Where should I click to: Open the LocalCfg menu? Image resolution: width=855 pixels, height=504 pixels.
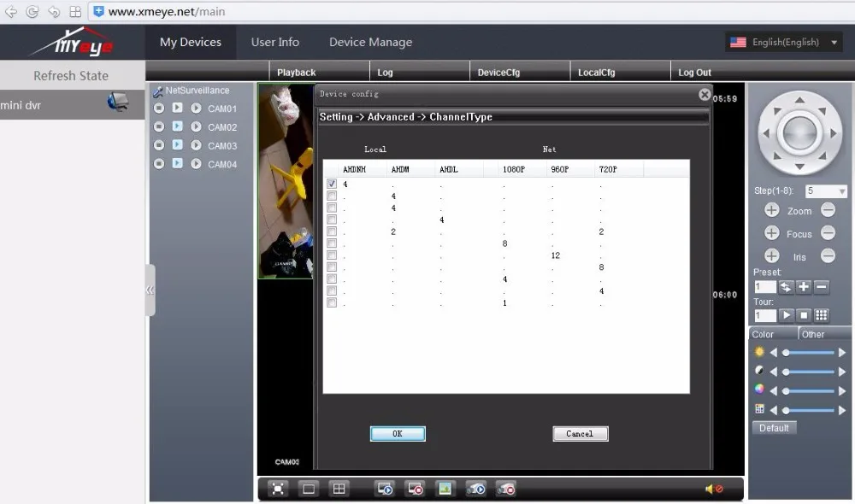pos(596,73)
